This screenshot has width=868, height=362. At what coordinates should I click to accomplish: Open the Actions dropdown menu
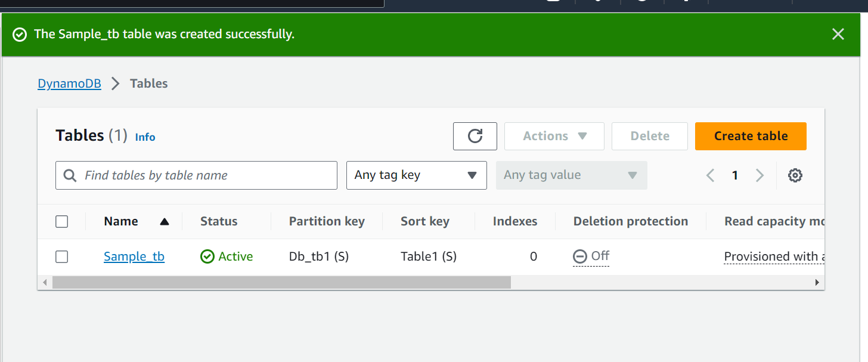[554, 136]
